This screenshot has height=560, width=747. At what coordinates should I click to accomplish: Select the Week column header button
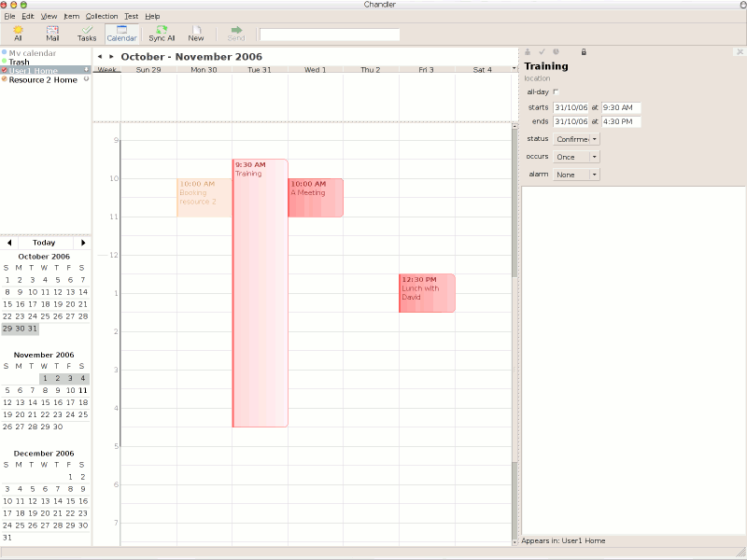point(106,70)
